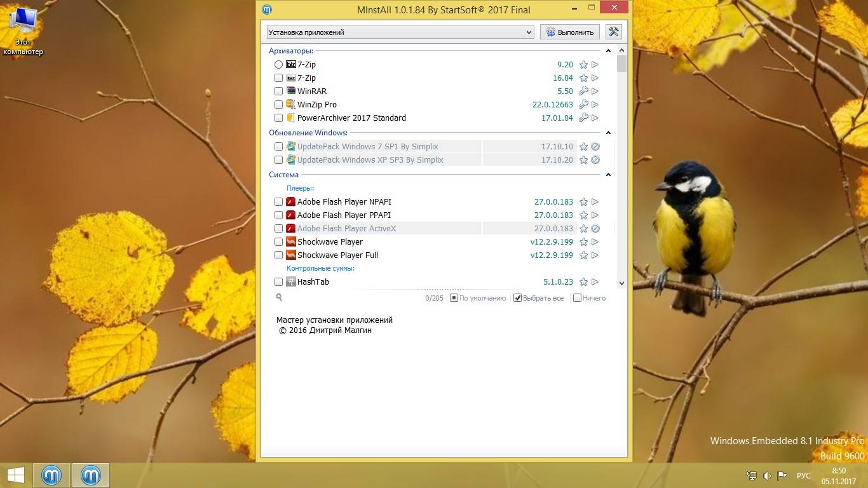Click the list scrollbar down arrow

[621, 283]
